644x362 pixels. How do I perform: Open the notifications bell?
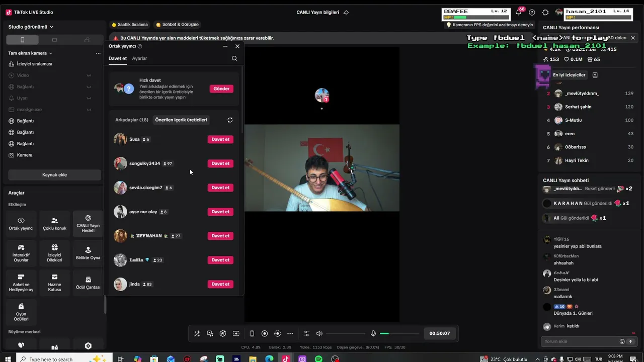519,12
